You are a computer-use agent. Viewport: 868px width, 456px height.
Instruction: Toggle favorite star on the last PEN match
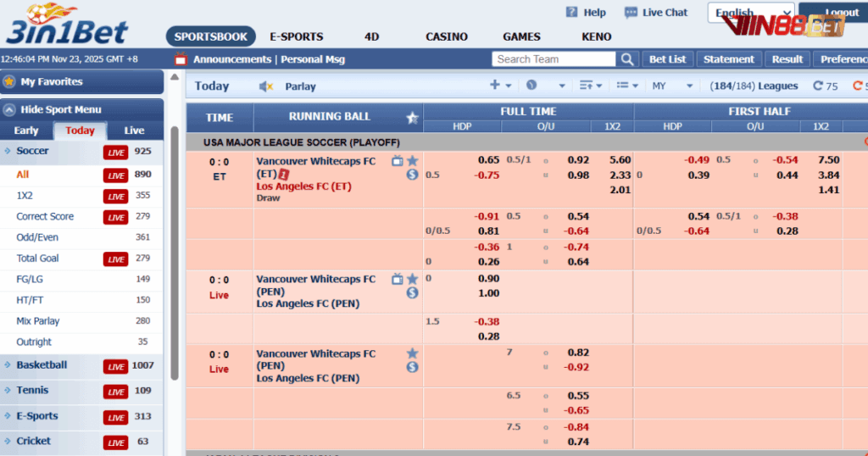pyautogui.click(x=412, y=353)
